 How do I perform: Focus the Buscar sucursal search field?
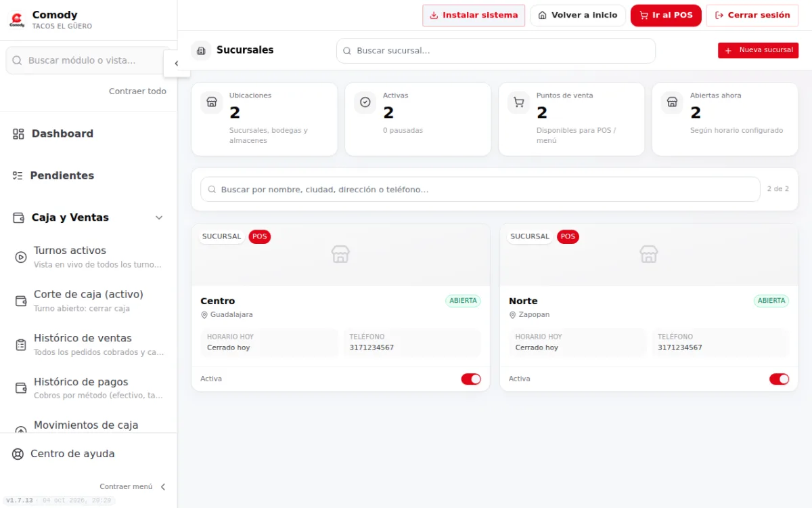[x=496, y=51]
